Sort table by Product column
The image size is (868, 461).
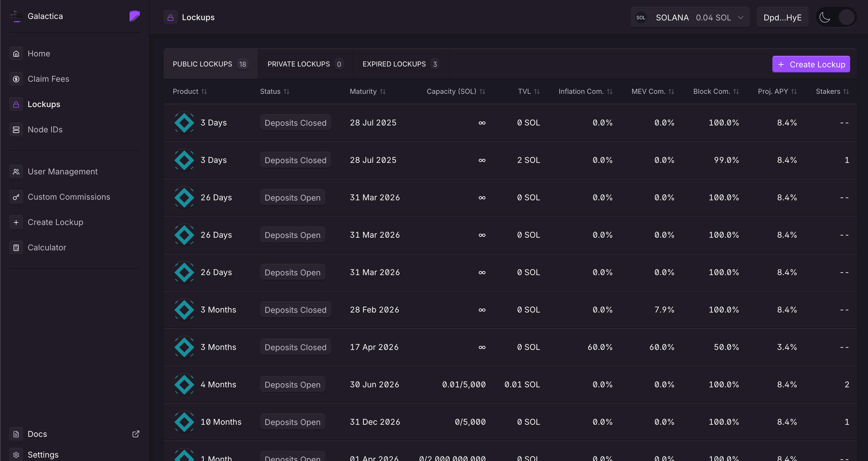pyautogui.click(x=204, y=92)
